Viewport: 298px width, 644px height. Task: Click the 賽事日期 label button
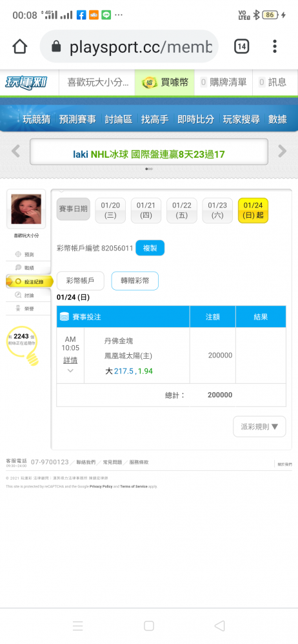[74, 209]
